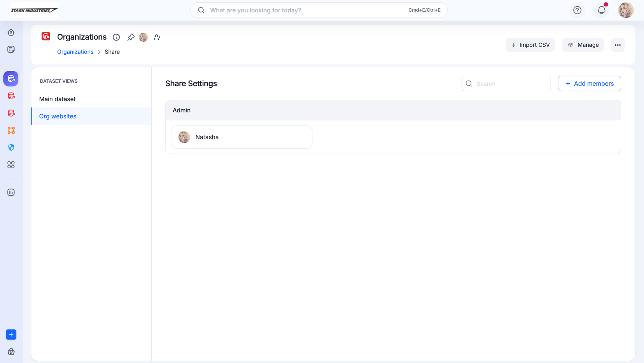The height and width of the screenshot is (363, 644).
Task: Go to the Organizations breadcrumb link
Action: (x=75, y=52)
